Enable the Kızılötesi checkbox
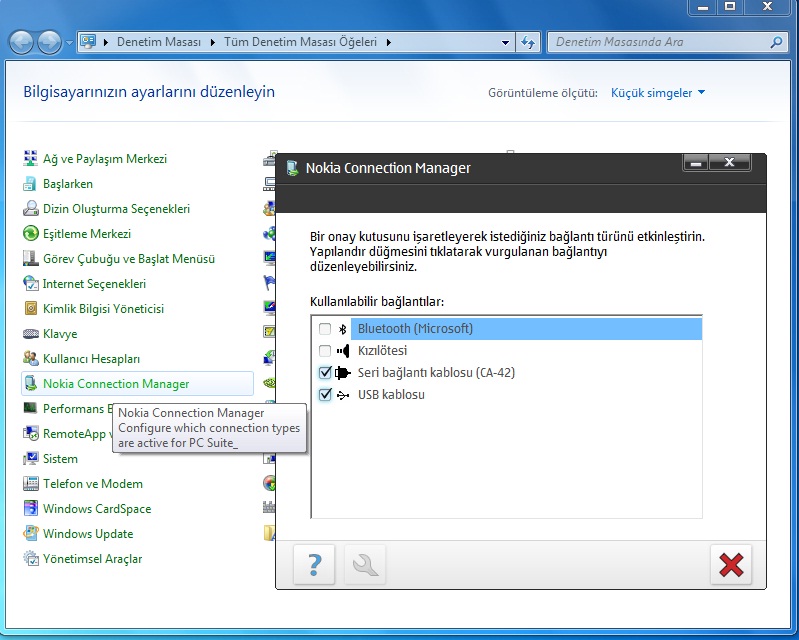This screenshot has height=640, width=799. click(325, 351)
